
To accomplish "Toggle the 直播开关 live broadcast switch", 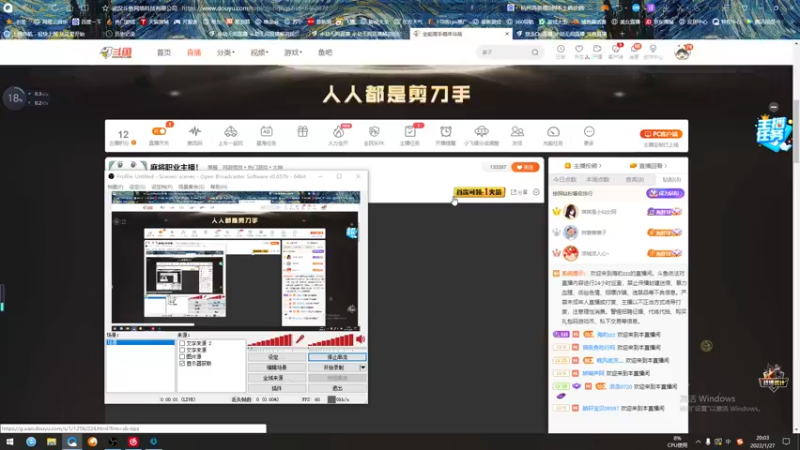I will [x=159, y=132].
